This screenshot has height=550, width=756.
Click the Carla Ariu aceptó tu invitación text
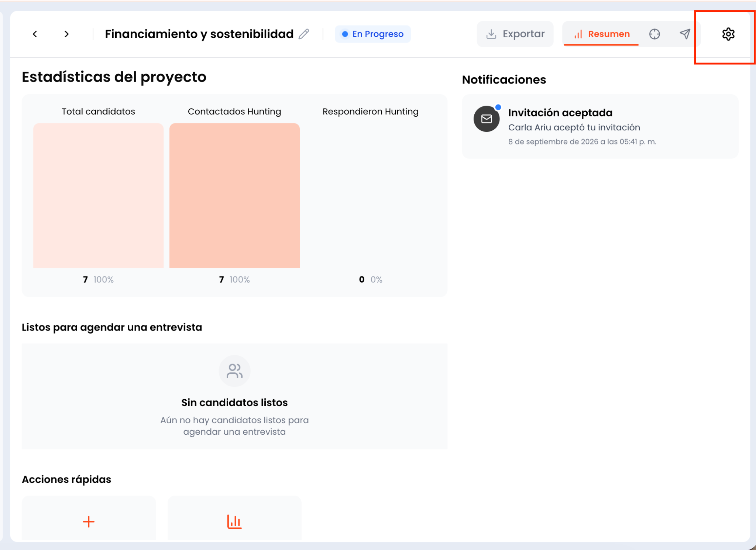574,127
